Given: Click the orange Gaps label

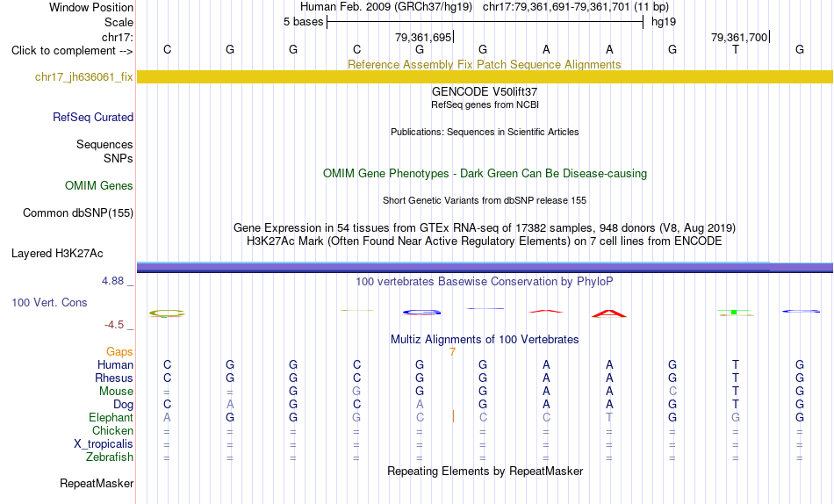Looking at the screenshot, I should 119,352.
